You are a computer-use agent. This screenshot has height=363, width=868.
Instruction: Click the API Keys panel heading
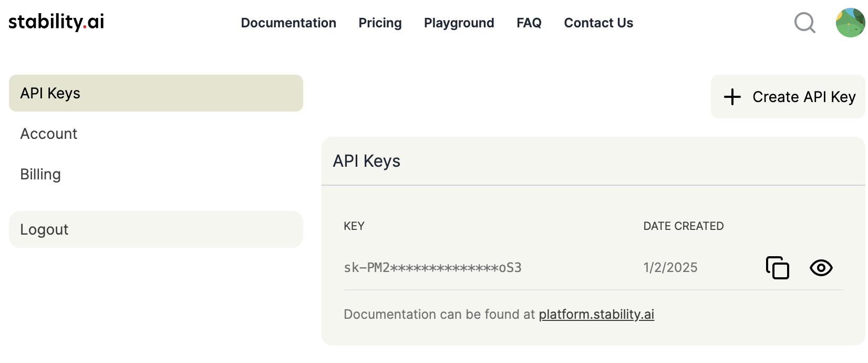pos(367,161)
